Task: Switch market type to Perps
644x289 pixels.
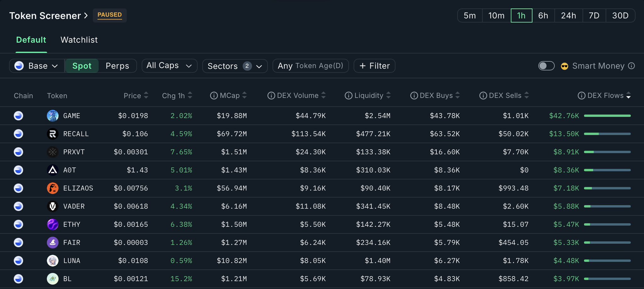Action: tap(117, 66)
